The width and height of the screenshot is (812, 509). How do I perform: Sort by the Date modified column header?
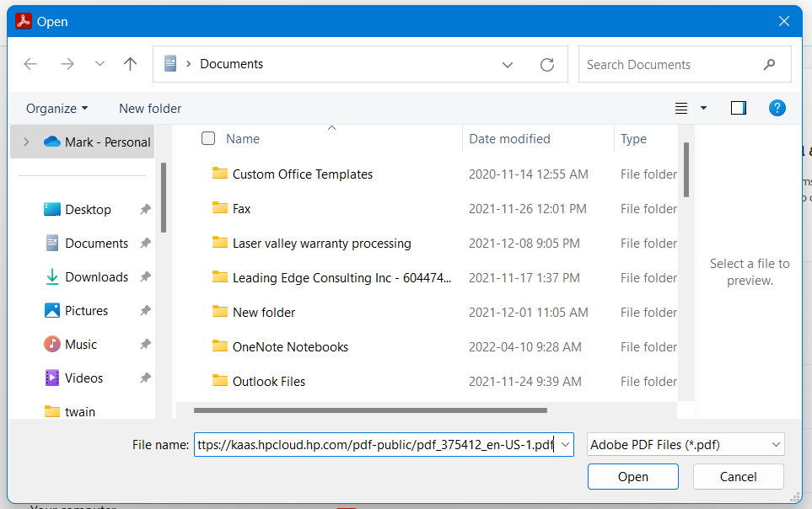click(x=509, y=138)
